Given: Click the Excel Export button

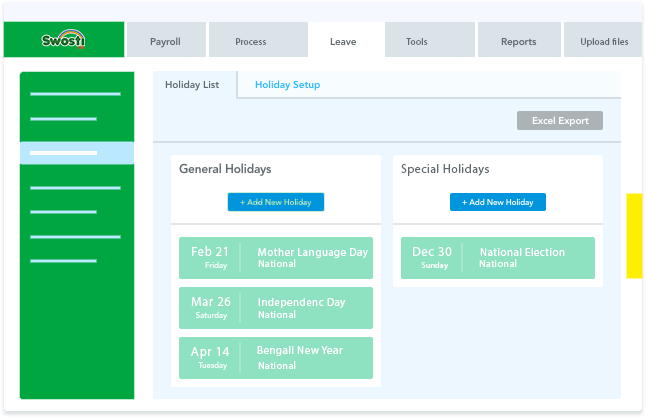Looking at the screenshot, I should (x=559, y=121).
